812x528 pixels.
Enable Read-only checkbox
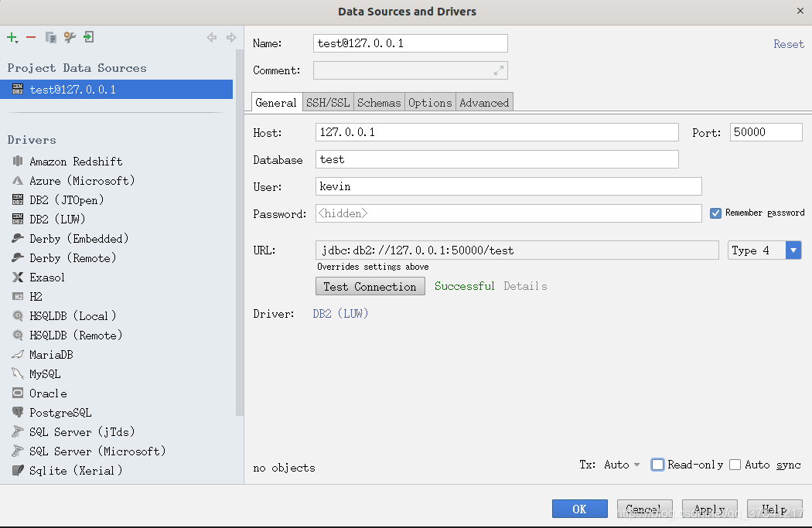pos(657,465)
